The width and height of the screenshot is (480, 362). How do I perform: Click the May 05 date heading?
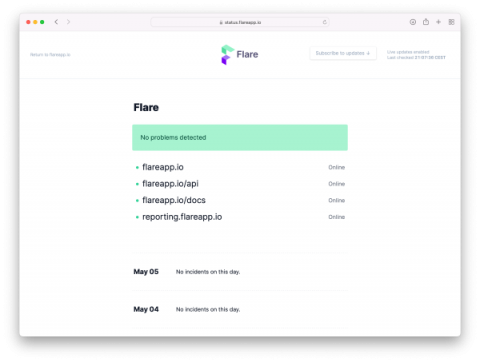[x=146, y=272]
